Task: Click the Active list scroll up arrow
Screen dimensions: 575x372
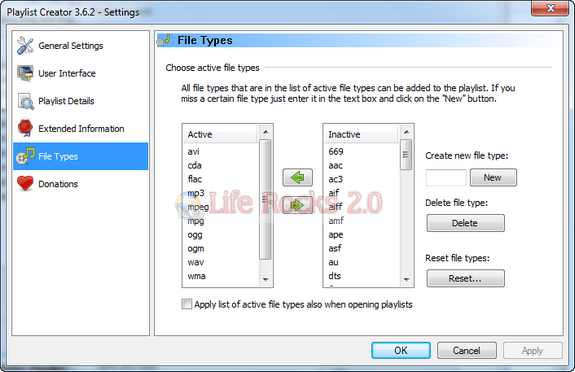Action: pyautogui.click(x=265, y=132)
